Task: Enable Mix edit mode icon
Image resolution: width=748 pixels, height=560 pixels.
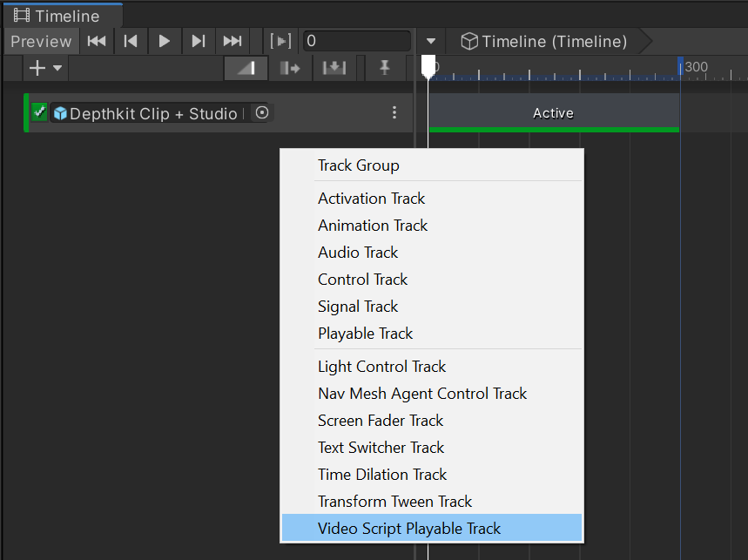Action: (246, 68)
